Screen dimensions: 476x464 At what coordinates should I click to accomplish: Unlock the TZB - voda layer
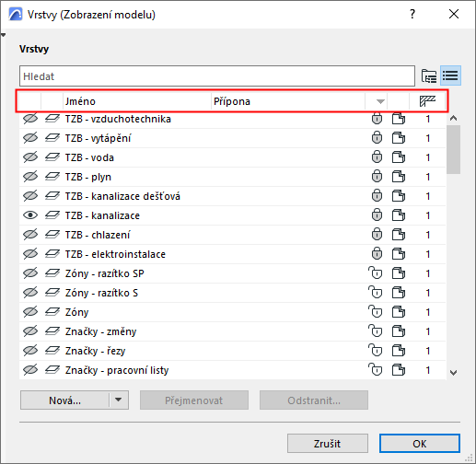377,157
